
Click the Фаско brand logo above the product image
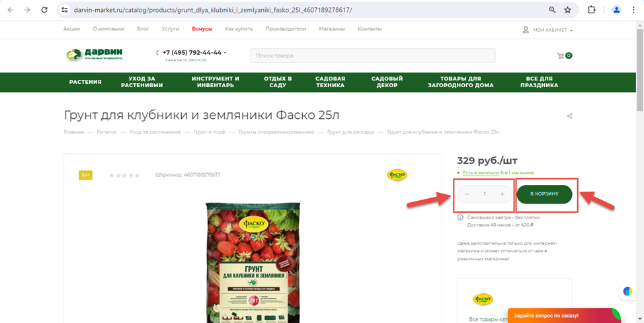[397, 175]
